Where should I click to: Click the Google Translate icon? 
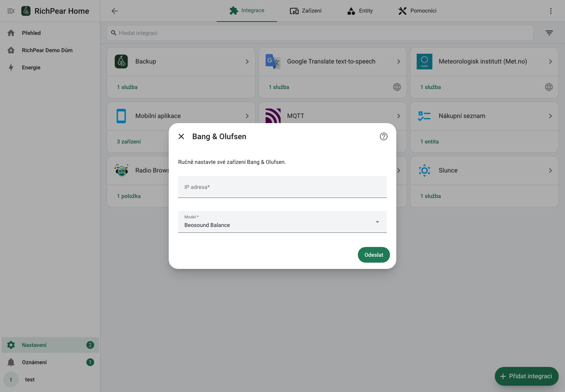pos(273,62)
